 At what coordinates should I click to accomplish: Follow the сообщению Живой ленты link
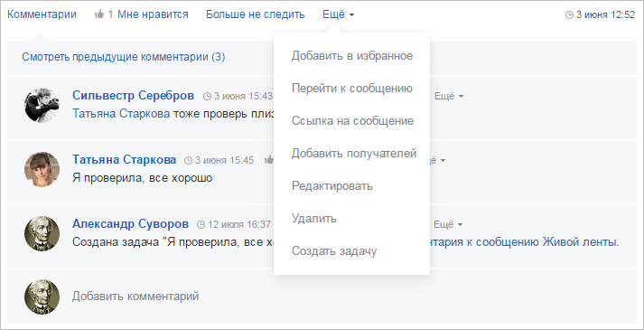[546, 242]
